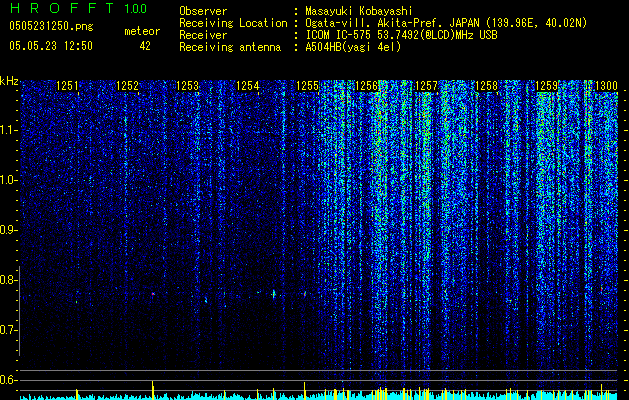This screenshot has width=629, height=400.
Task: Click the meteor count 42
Action: (x=145, y=46)
